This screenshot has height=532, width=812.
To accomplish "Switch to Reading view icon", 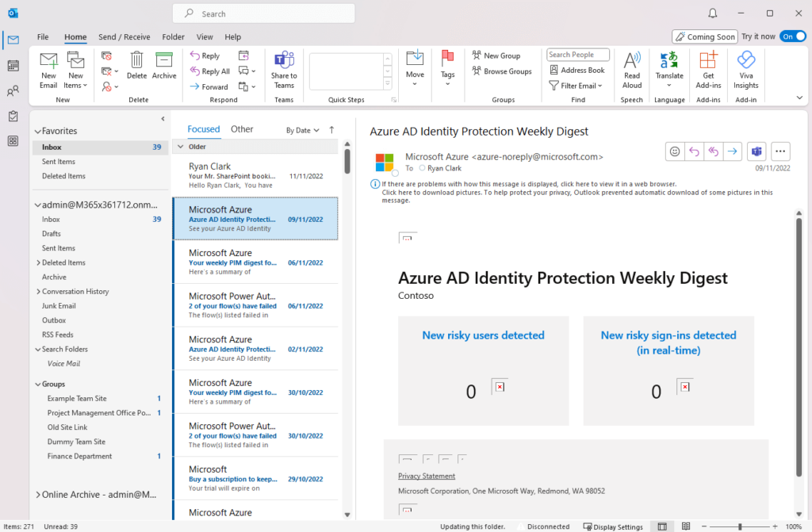I will [x=686, y=526].
